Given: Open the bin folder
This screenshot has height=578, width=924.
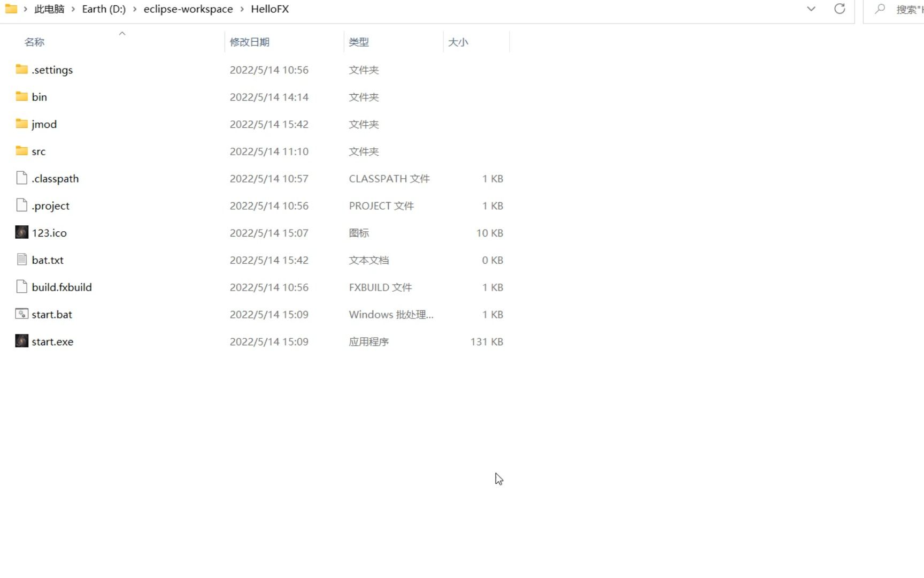Looking at the screenshot, I should point(39,97).
